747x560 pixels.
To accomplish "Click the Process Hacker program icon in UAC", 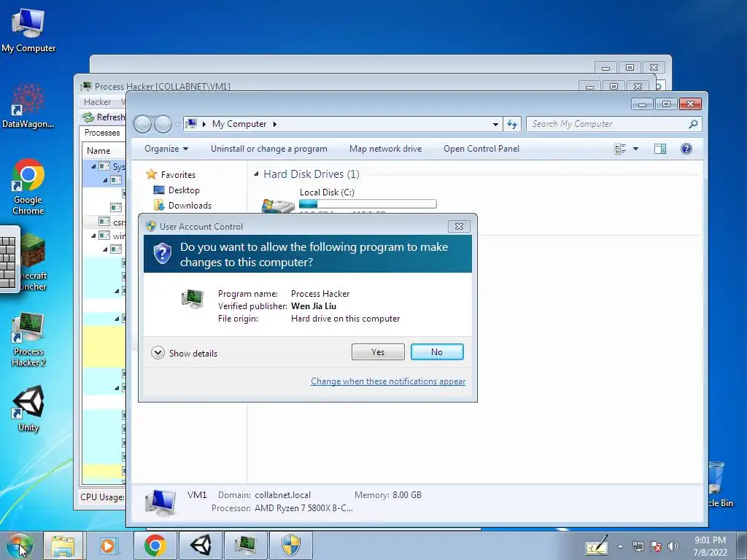I will (x=193, y=298).
